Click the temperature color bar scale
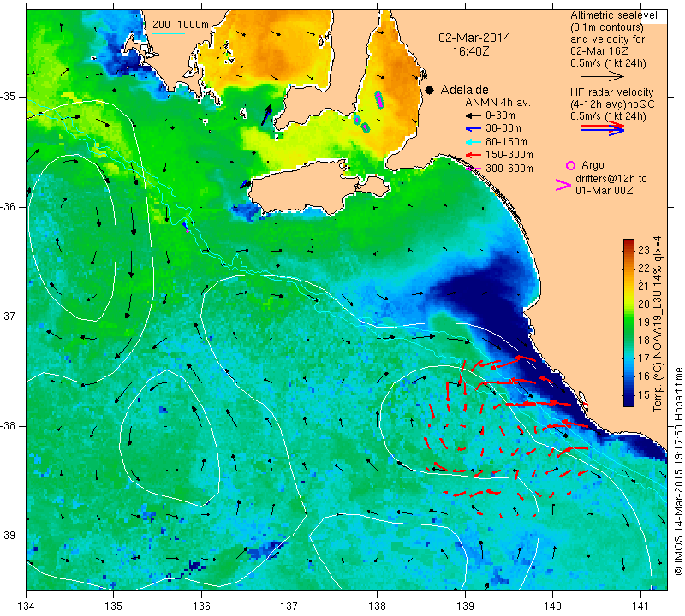Image resolution: width=685 pixels, height=616 pixels. click(x=628, y=323)
